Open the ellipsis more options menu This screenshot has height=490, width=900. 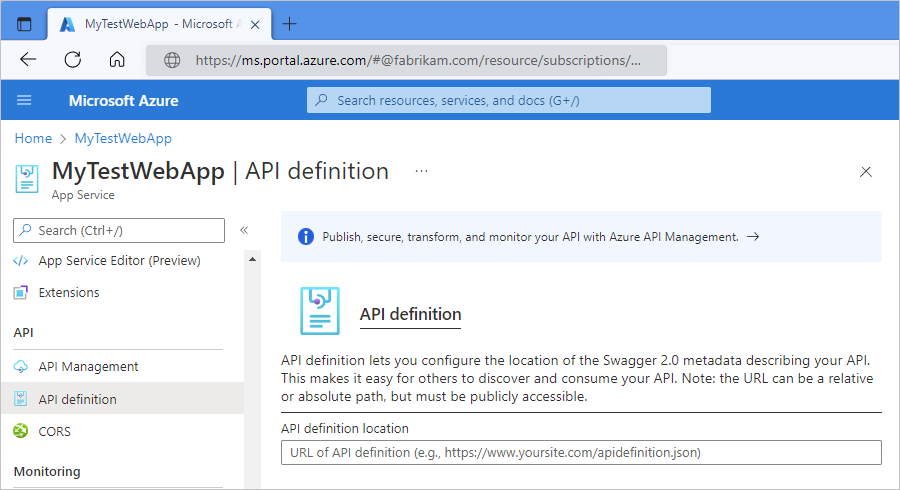[421, 171]
